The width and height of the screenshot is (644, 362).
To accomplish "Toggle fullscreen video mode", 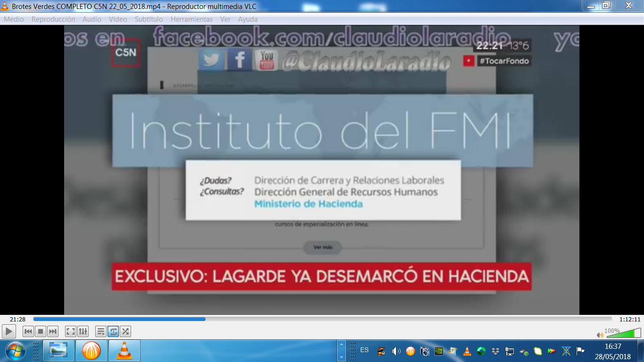I will click(71, 331).
